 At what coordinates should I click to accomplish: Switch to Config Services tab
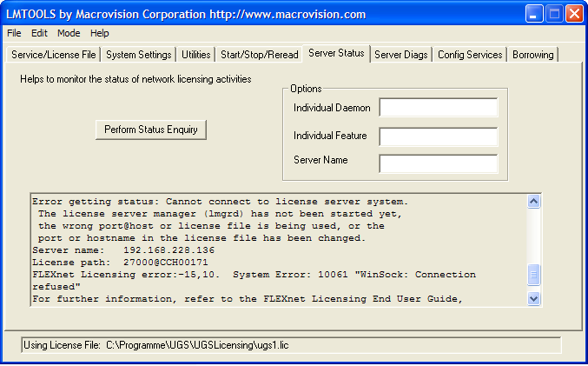tap(470, 55)
